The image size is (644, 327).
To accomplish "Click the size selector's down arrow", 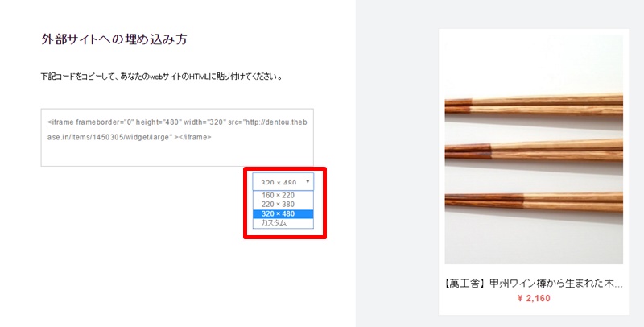I will (x=308, y=181).
